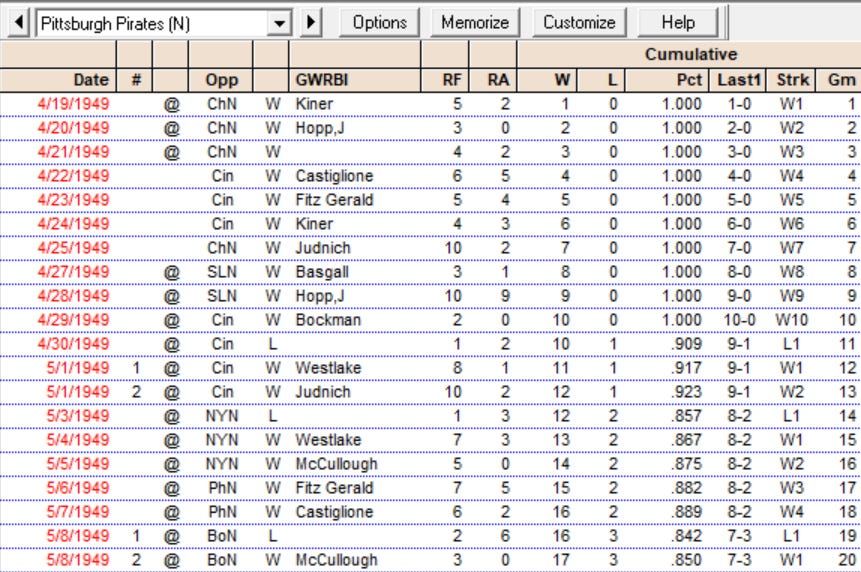Click the .875 Pct cell
This screenshot has height=572, width=861.
[x=686, y=464]
